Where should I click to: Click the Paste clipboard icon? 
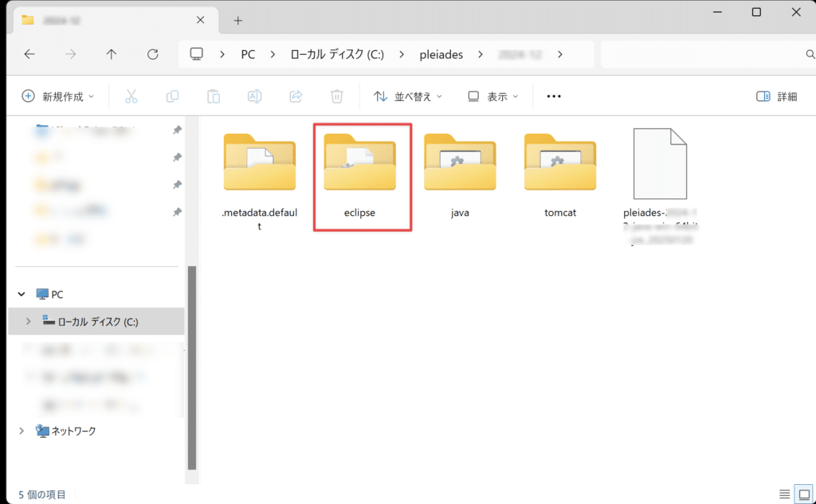(x=214, y=96)
